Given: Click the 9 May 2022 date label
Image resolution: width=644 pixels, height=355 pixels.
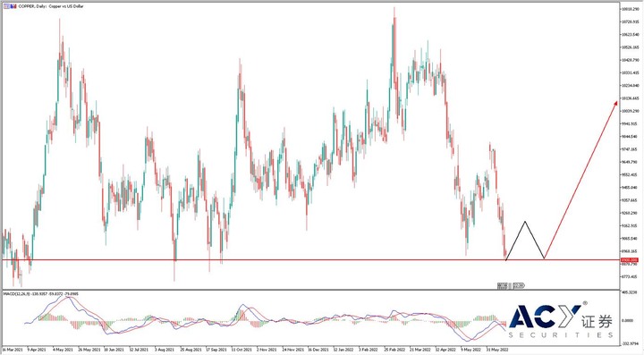Looking at the screenshot, I should [x=470, y=350].
